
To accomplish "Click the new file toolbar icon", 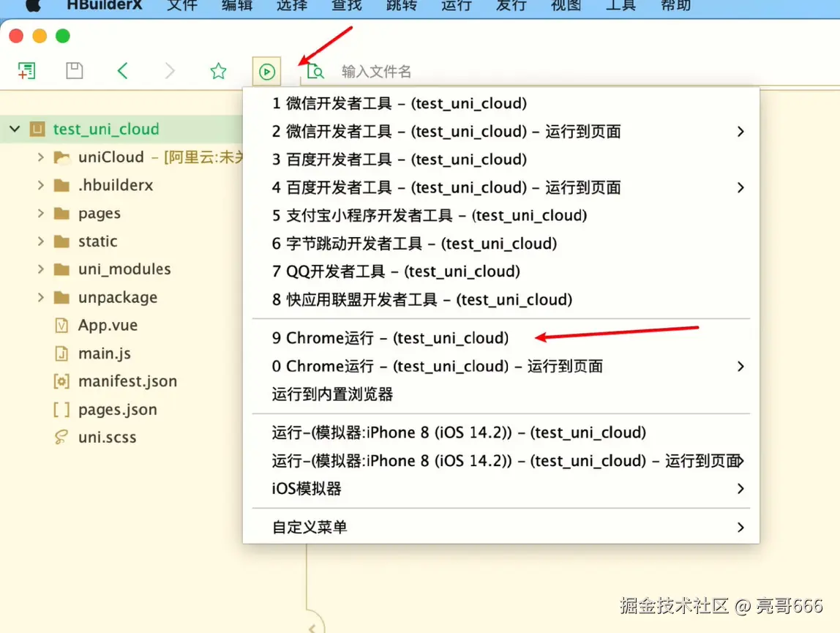I will point(26,71).
